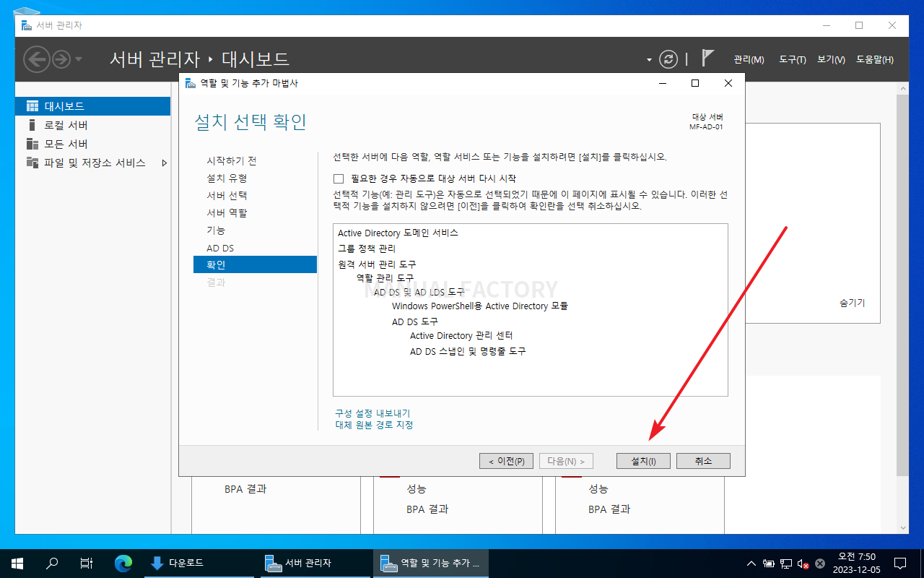Go to wizard step 시작하기 전
Screen dimensions: 924x578
point(231,161)
